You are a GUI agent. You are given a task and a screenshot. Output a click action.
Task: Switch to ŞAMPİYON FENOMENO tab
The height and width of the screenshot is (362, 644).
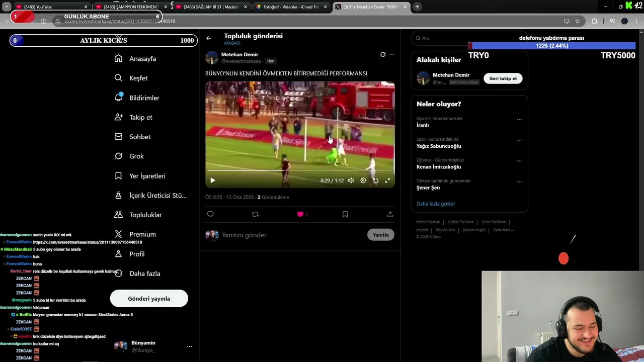(x=131, y=7)
